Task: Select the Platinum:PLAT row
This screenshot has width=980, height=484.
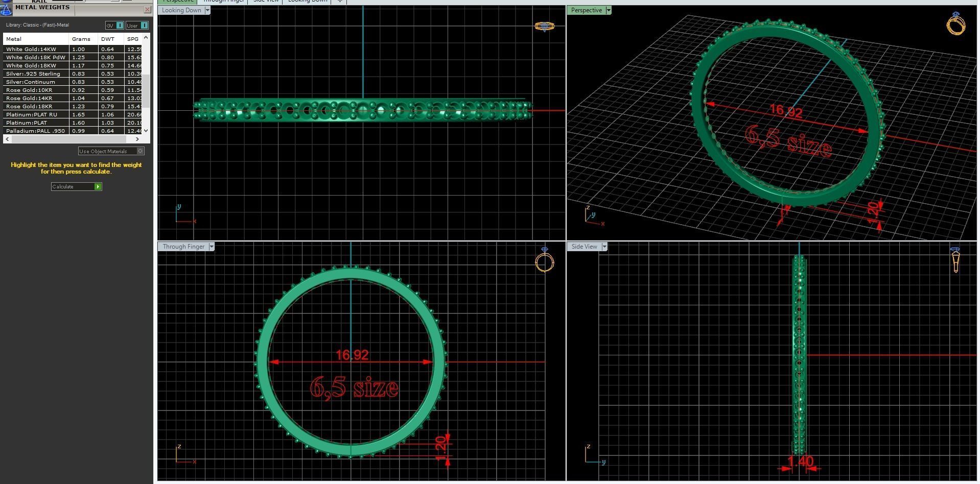Action: coord(73,123)
